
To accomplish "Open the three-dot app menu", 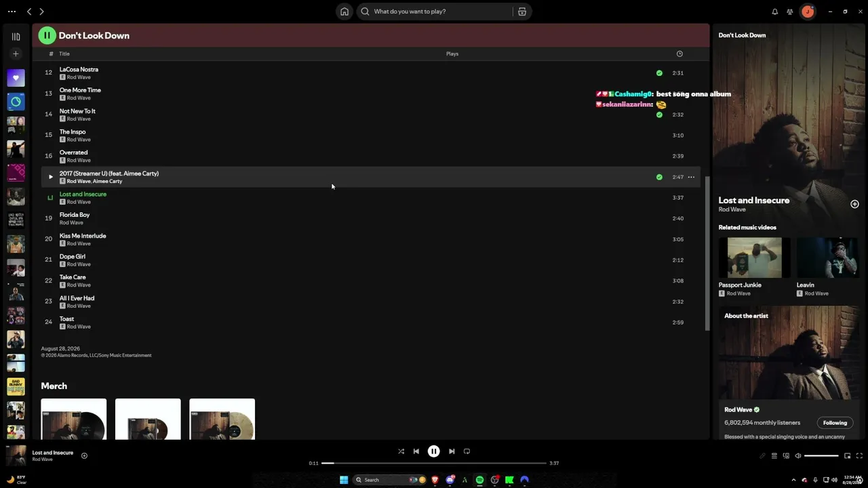I will point(12,12).
